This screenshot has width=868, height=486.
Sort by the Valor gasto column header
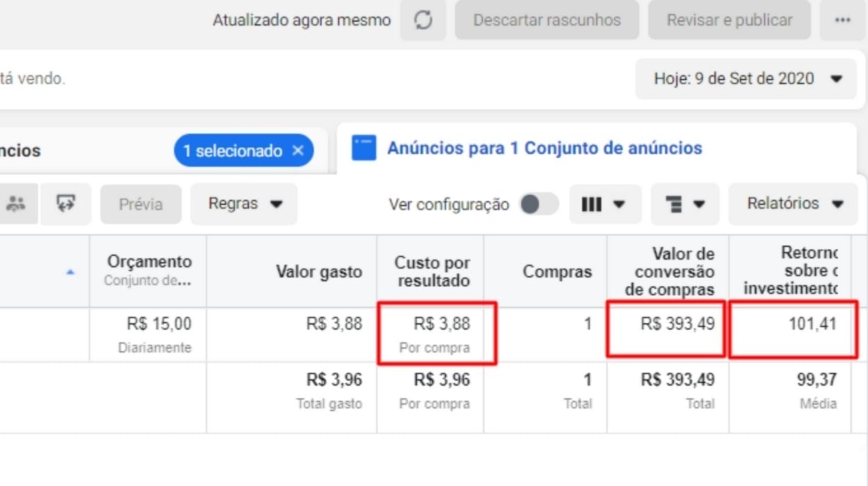pos(319,271)
